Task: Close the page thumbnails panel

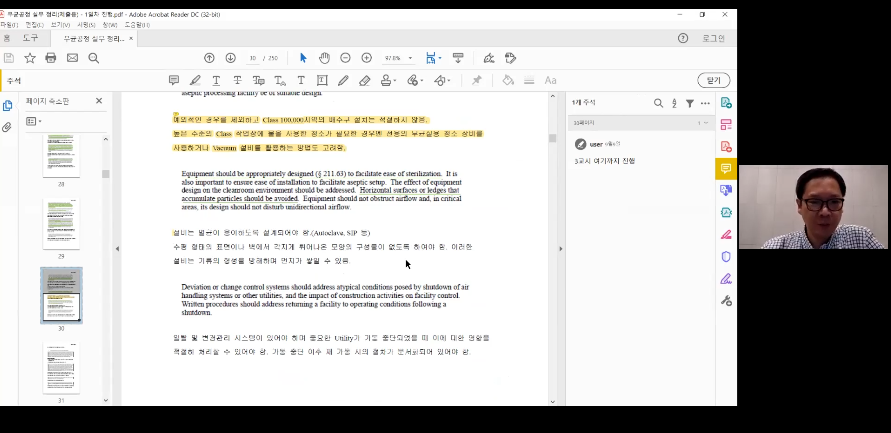Action: [99, 101]
